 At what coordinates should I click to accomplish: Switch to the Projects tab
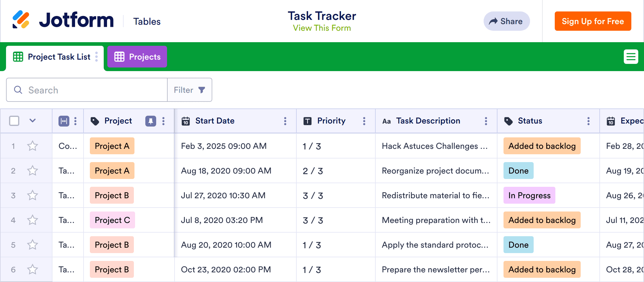click(137, 57)
